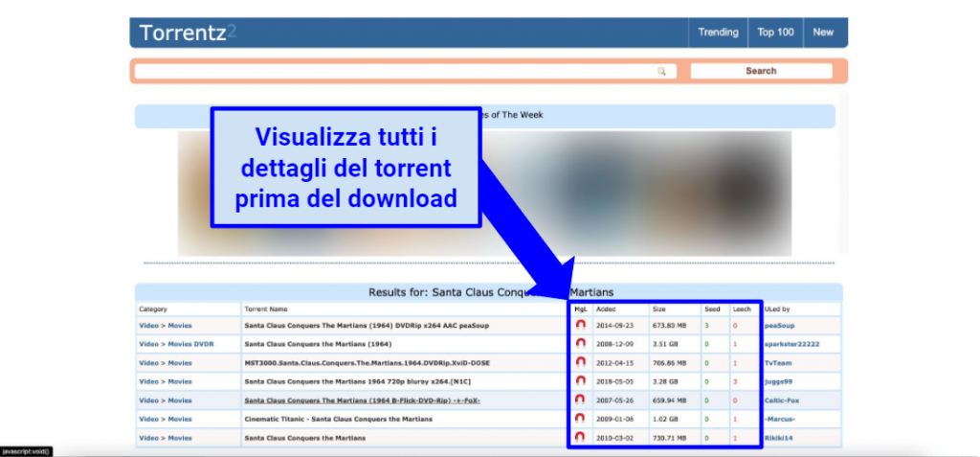
Task: Click the size value 706.86 MB
Action: 669,363
